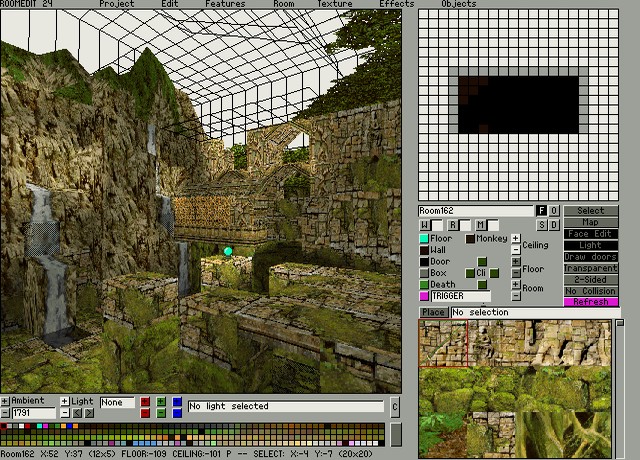This screenshot has width=640, height=460.
Task: Open the Effects menu
Action: point(396,4)
